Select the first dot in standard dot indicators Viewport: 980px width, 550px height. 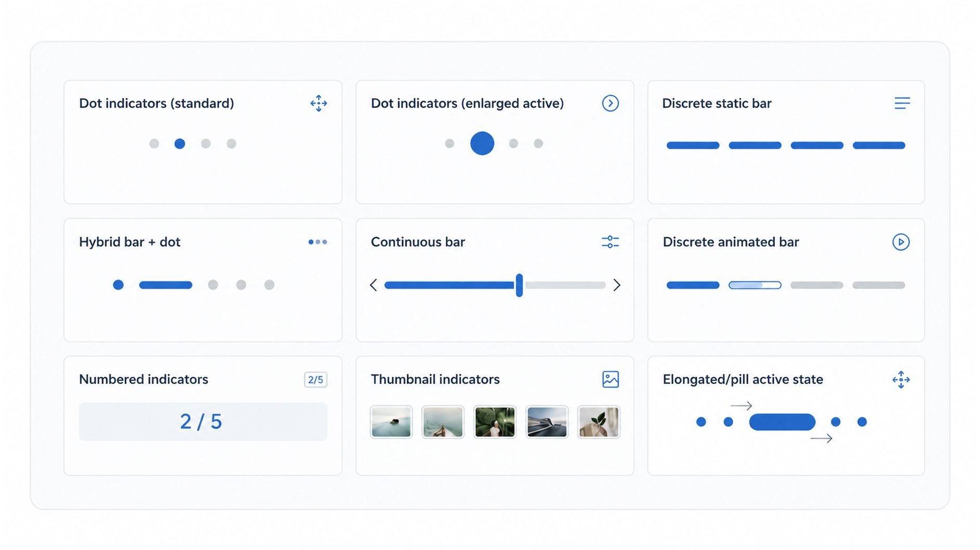click(154, 144)
